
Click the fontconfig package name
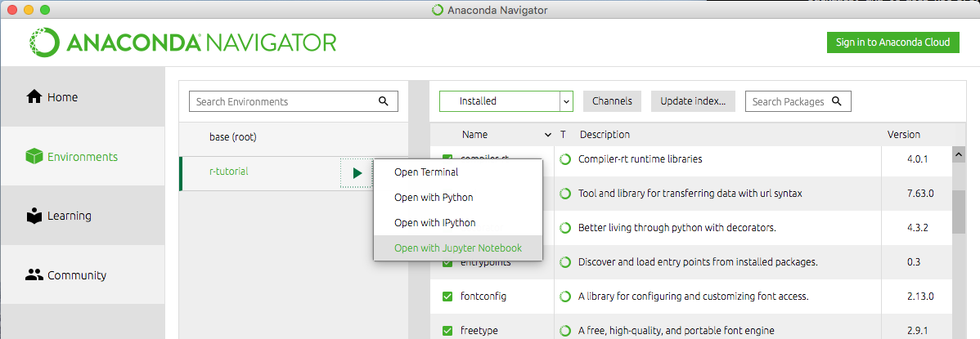click(483, 297)
